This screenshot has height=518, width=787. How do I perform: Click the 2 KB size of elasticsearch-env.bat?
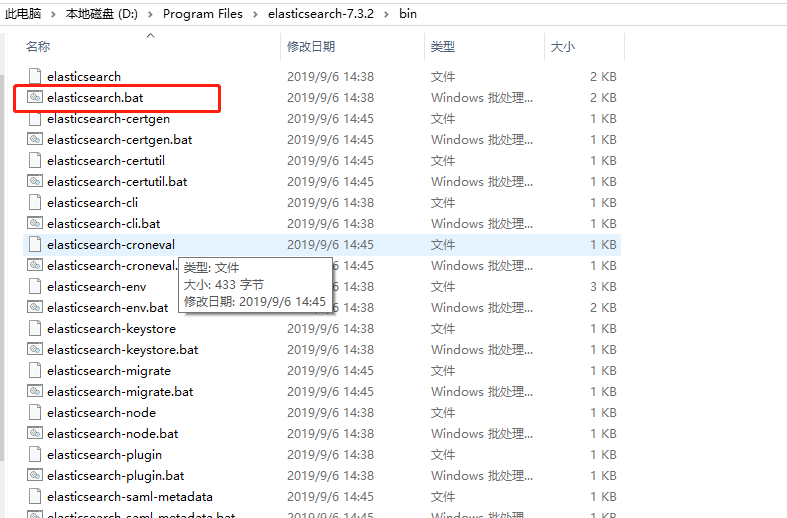pos(603,308)
